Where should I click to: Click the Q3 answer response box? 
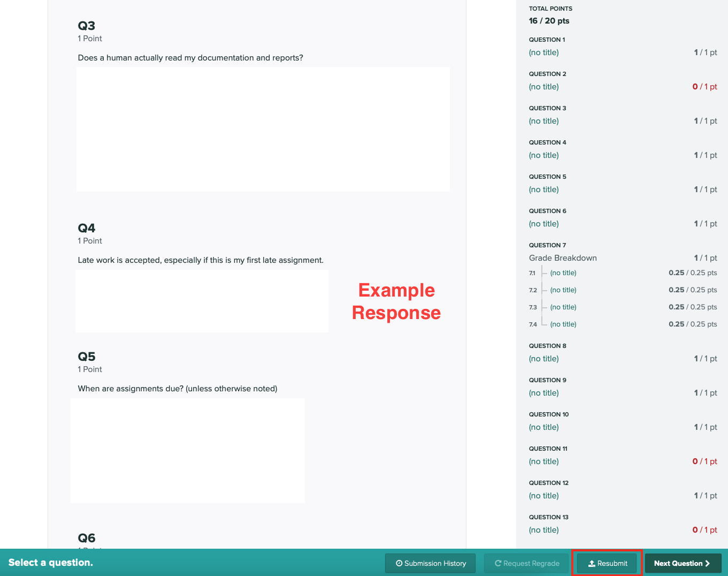pyautogui.click(x=263, y=129)
